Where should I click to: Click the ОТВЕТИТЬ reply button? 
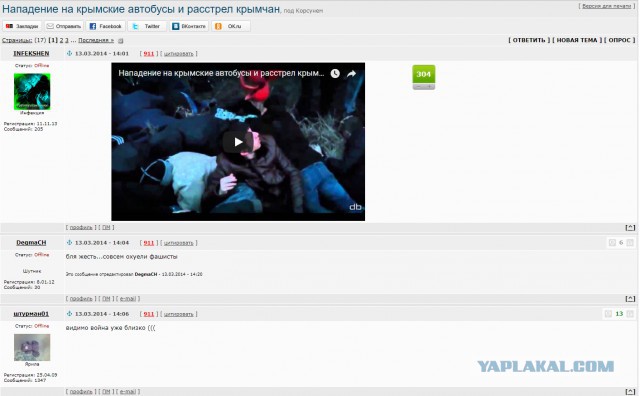[x=529, y=40]
